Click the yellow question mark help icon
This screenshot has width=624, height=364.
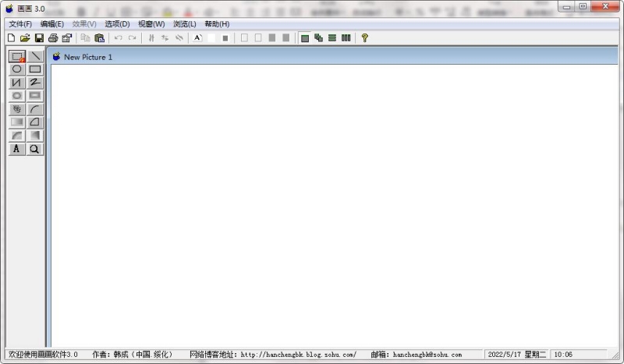click(x=364, y=37)
